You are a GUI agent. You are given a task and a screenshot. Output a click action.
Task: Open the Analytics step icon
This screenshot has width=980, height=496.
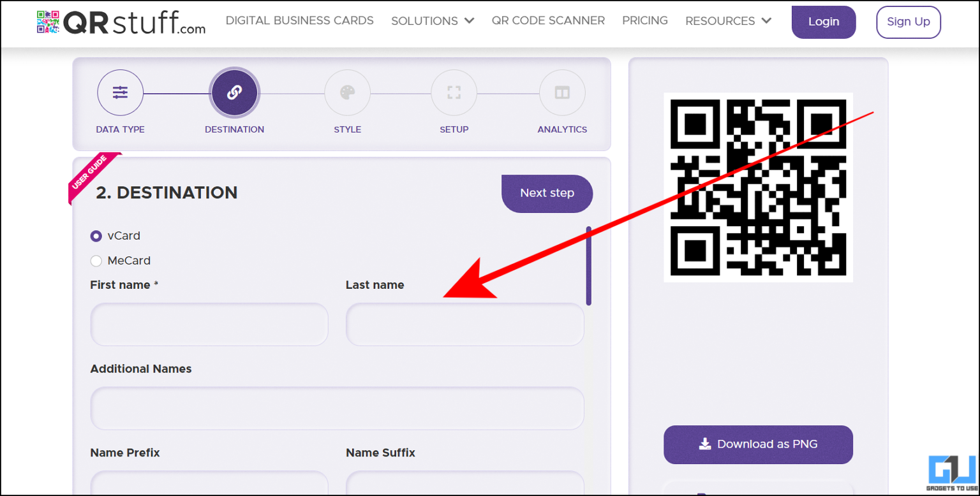coord(562,92)
